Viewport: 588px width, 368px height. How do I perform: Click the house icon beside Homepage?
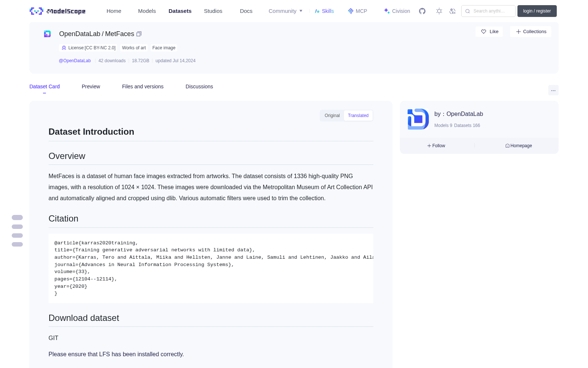coord(508,146)
